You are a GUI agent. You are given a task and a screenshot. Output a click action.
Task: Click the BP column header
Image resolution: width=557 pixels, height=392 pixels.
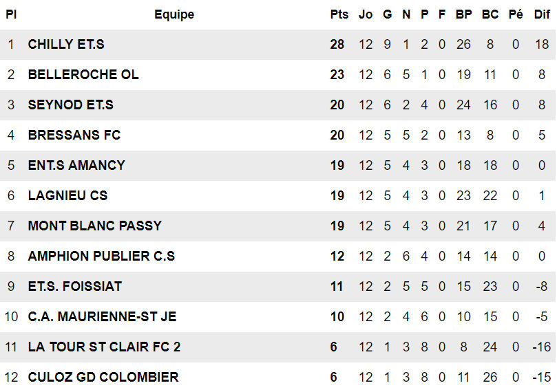point(463,14)
